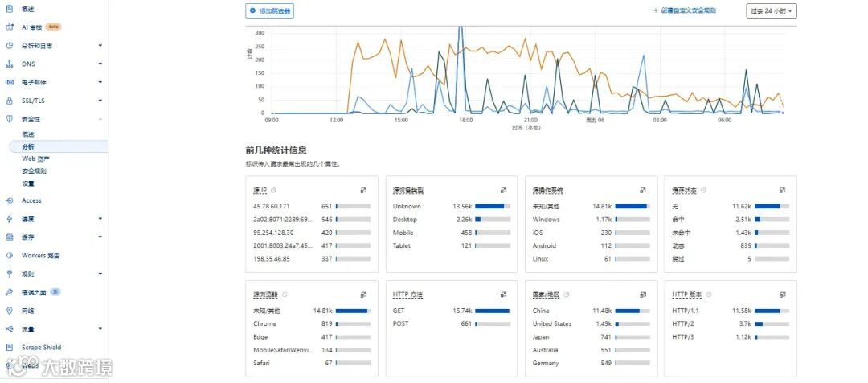Image resolution: width=868 pixels, height=383 pixels.
Task: Click info icon beside 源 IP title
Action: coord(274,191)
